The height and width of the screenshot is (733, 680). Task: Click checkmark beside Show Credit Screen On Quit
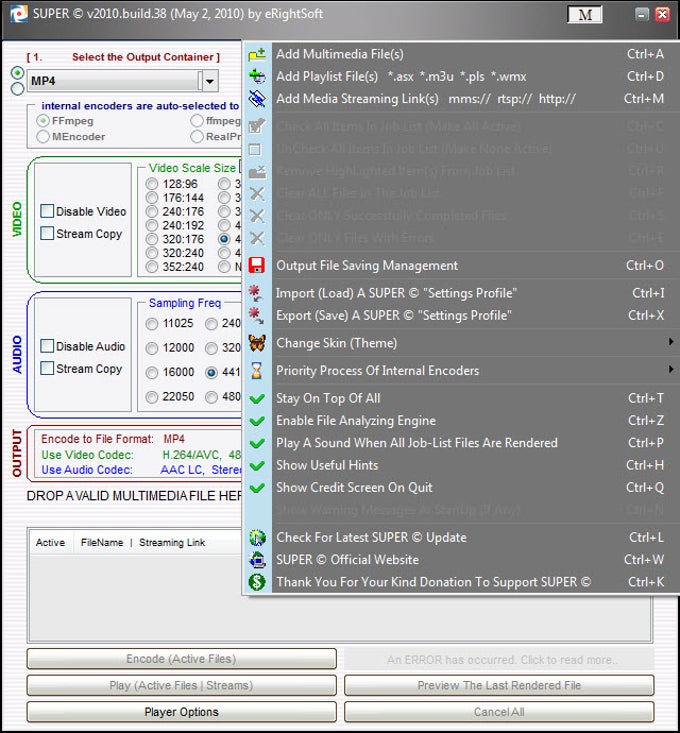tap(257, 488)
